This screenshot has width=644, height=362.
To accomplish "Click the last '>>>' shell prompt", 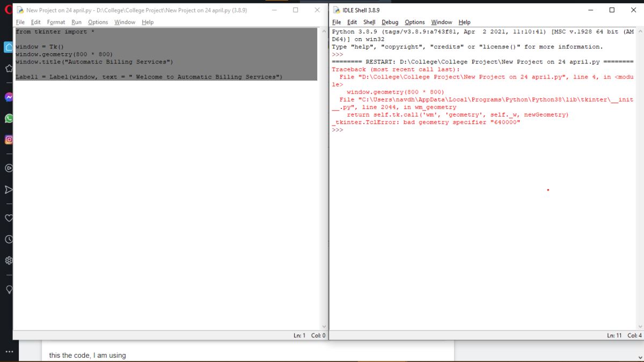I will click(337, 129).
